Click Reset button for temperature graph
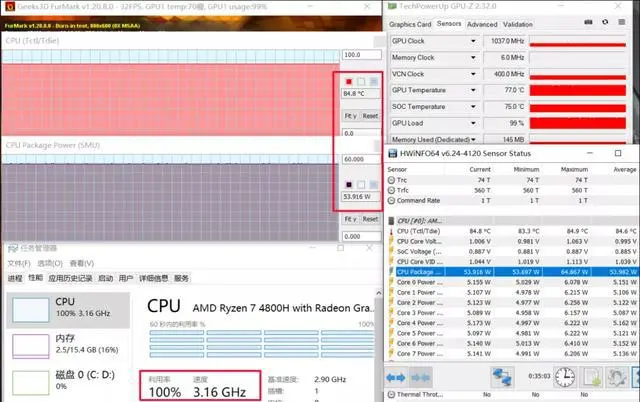640x402 pixels. pos(370,116)
